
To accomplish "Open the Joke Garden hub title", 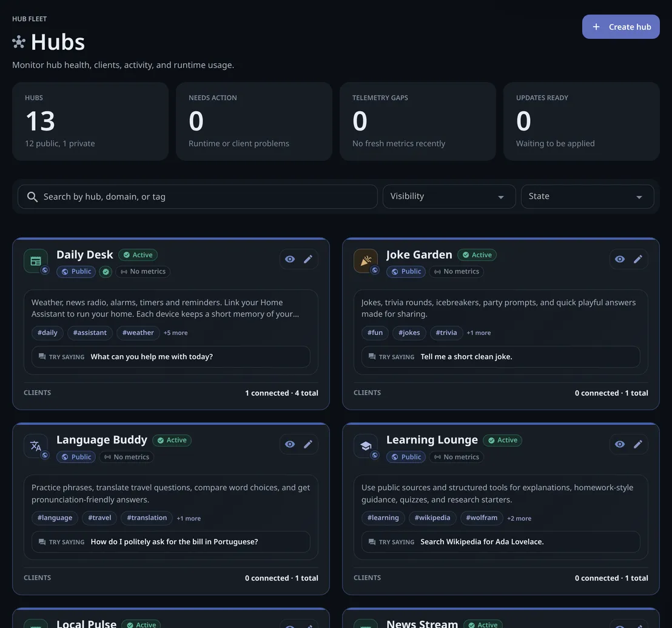I will coord(418,255).
